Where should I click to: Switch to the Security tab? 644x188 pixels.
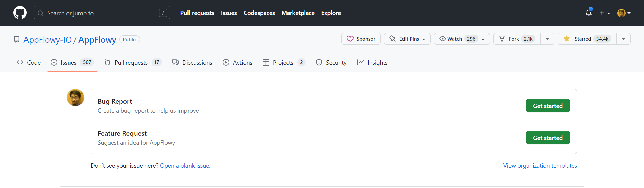[x=331, y=62]
